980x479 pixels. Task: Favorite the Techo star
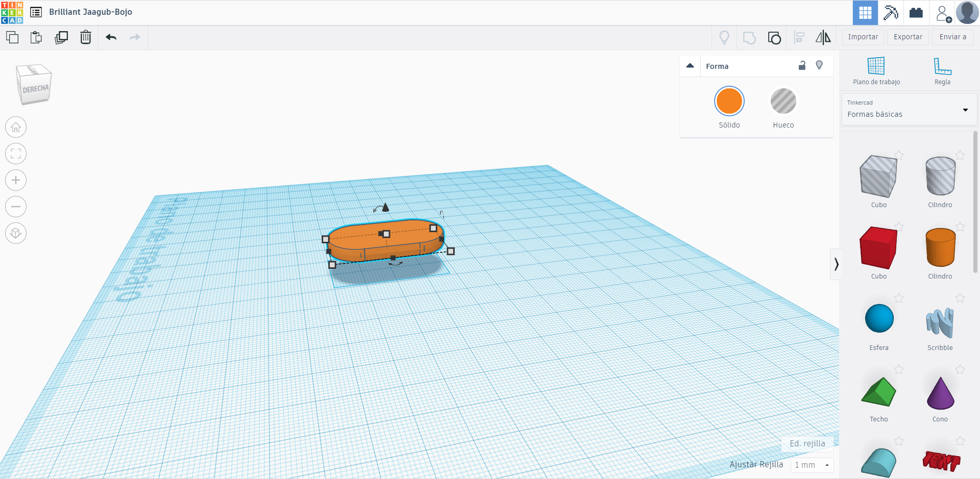click(899, 369)
